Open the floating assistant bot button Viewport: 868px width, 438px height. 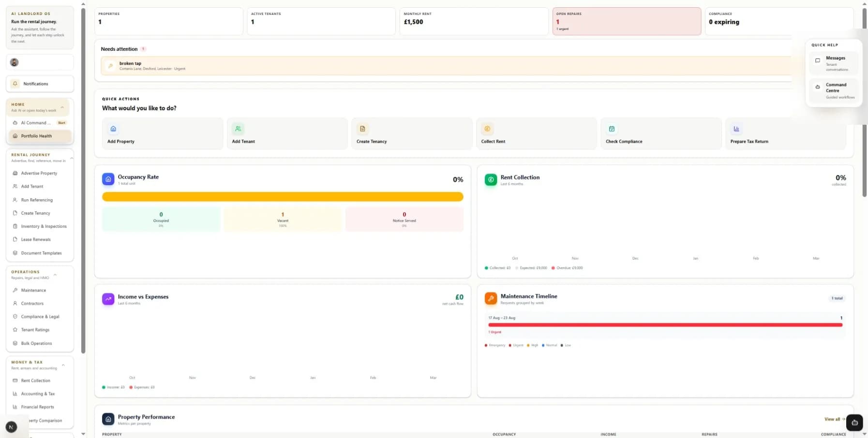854,423
